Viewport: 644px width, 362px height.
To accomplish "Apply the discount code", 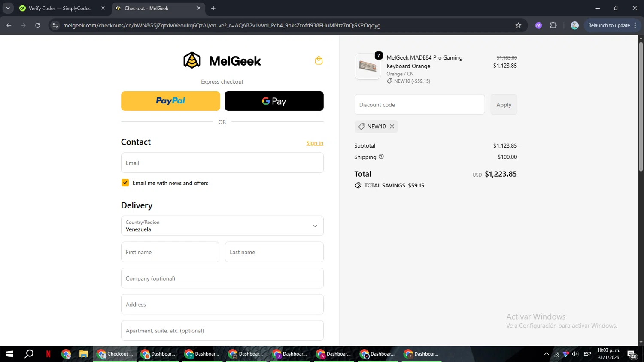I will coord(504,105).
